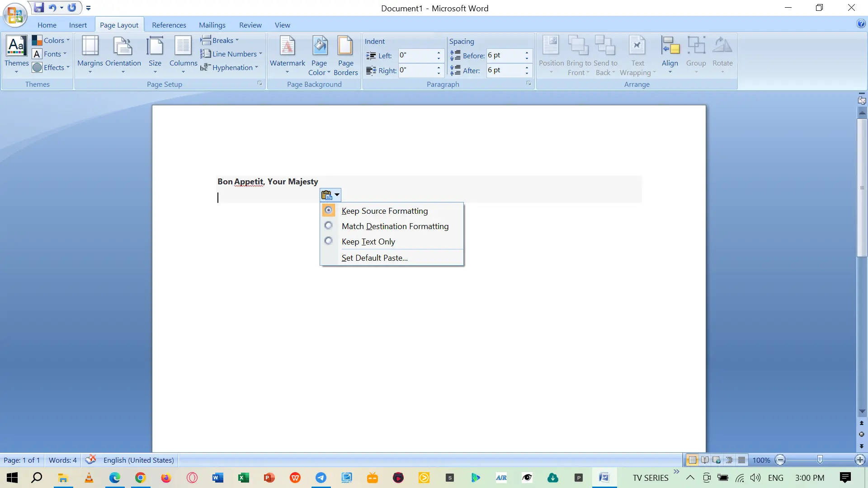Launch Chrome from the taskbar
This screenshot has width=868, height=488.
140,478
